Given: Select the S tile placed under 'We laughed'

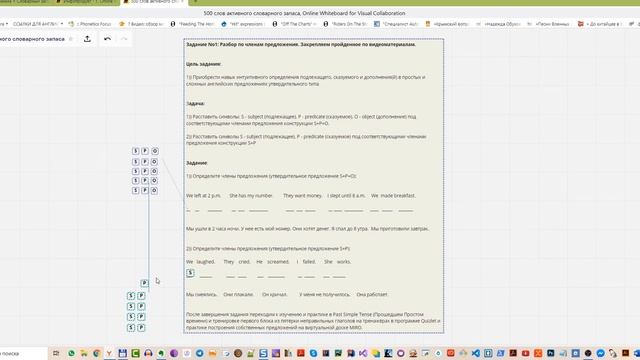Looking at the screenshot, I should pos(190,273).
